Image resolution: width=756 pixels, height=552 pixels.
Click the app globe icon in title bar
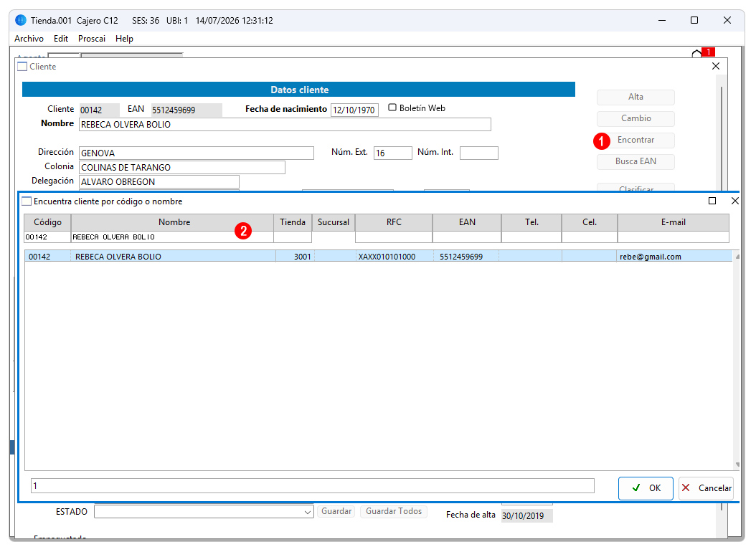[x=21, y=20]
